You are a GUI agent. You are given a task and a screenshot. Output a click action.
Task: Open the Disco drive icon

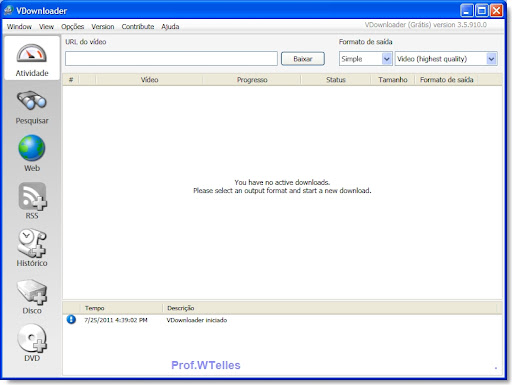[x=32, y=292]
